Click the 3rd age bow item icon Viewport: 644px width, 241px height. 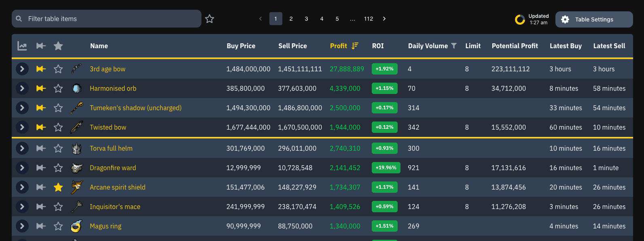76,69
